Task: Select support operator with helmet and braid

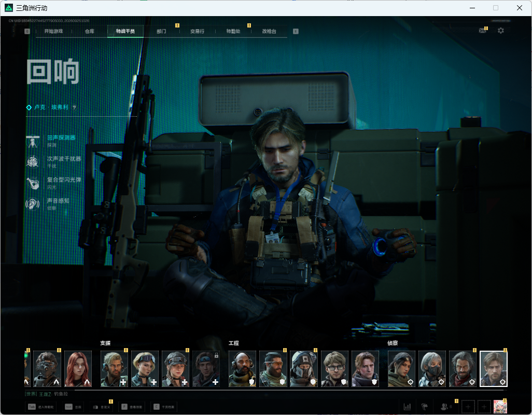Action: point(175,369)
